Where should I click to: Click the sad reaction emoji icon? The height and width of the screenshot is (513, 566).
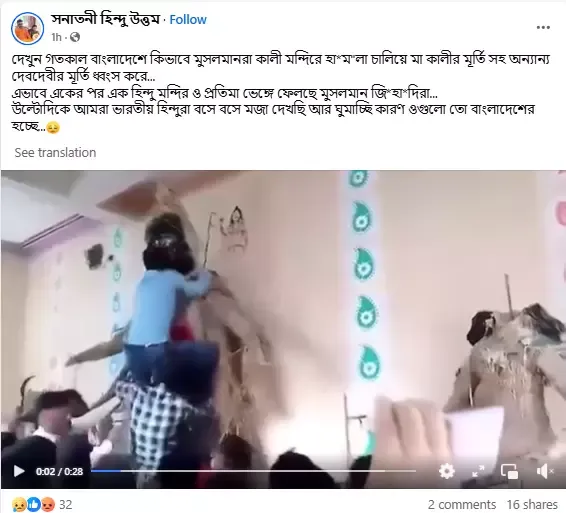18,504
